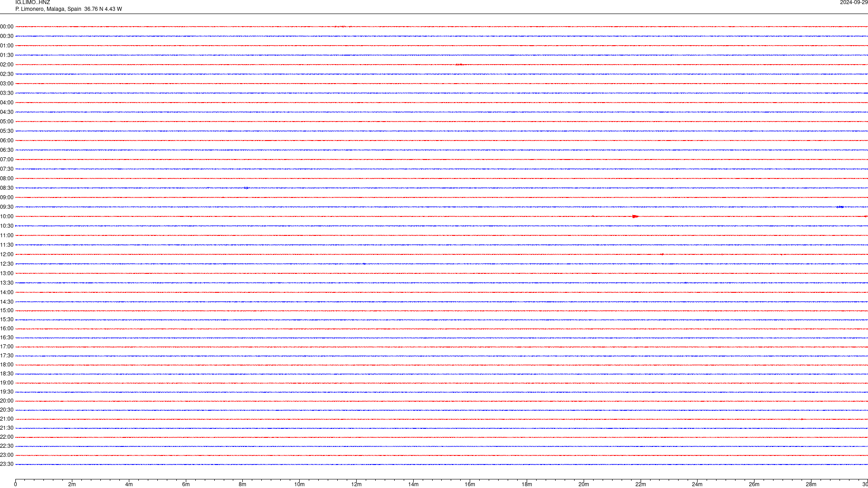Viewport: 868px width, 488px height.
Task: Click the 06:30 time row label
Action: coord(7,150)
